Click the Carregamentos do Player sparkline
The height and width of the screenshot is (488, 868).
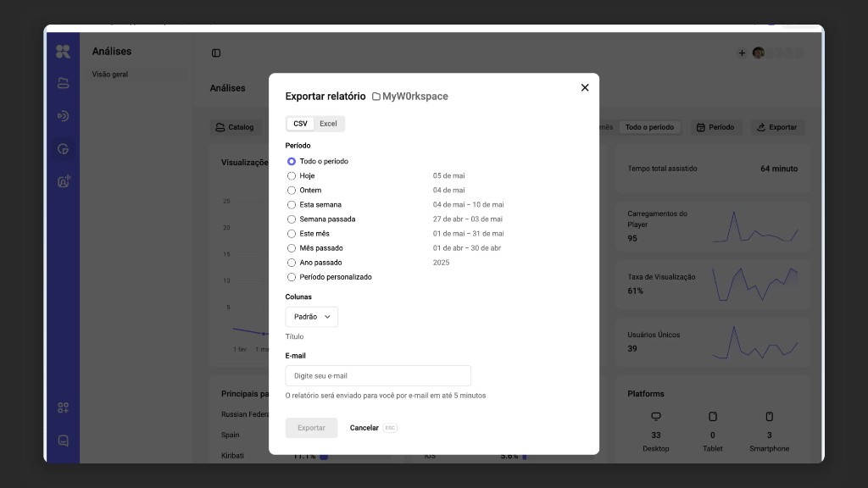coord(755,227)
